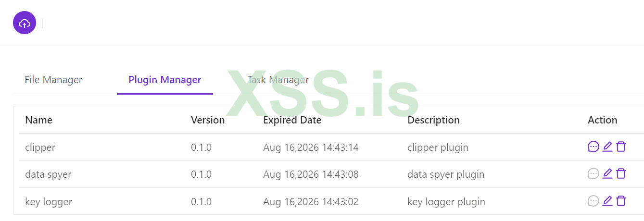The image size is (644, 221).
Task: Open the message icon for data spyer
Action: [x=593, y=173]
